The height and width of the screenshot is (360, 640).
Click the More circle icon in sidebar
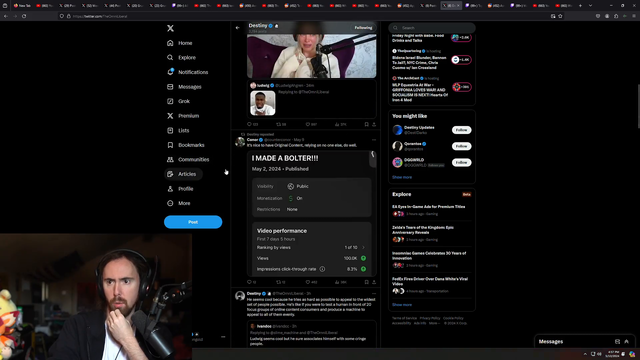coord(170,203)
